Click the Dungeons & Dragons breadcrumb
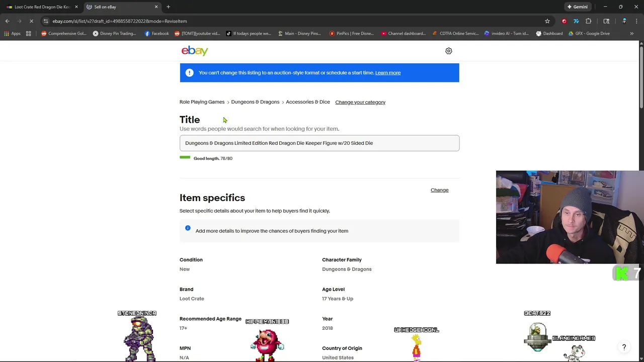This screenshot has width=644, height=362. click(x=255, y=102)
